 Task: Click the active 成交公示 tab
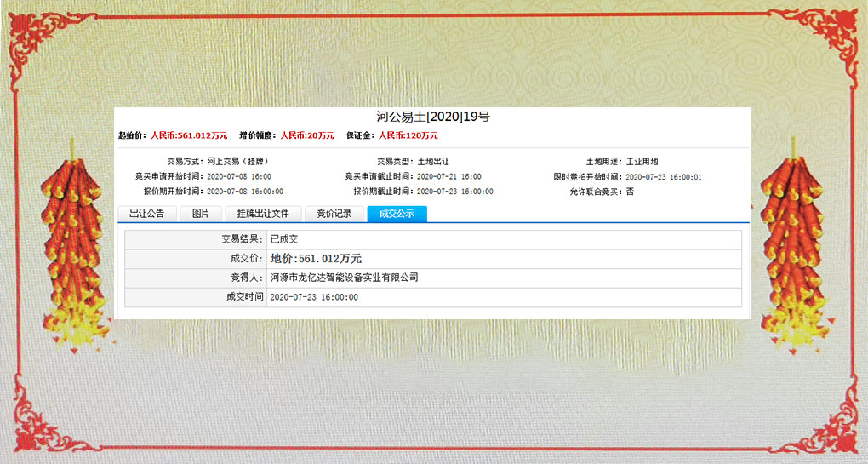tap(397, 214)
